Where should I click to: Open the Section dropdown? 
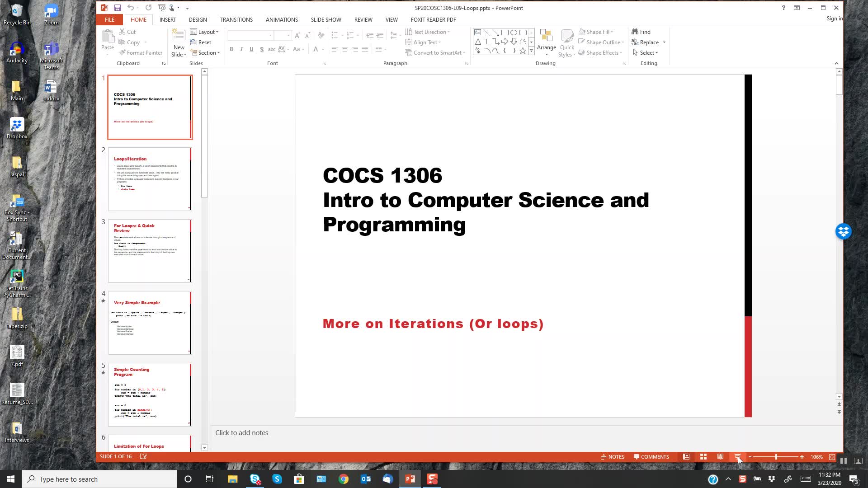pos(206,53)
